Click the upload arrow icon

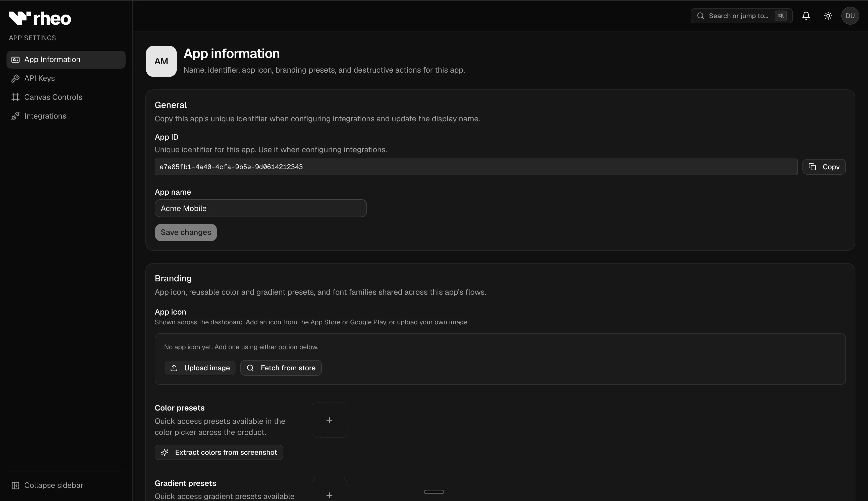pyautogui.click(x=174, y=368)
